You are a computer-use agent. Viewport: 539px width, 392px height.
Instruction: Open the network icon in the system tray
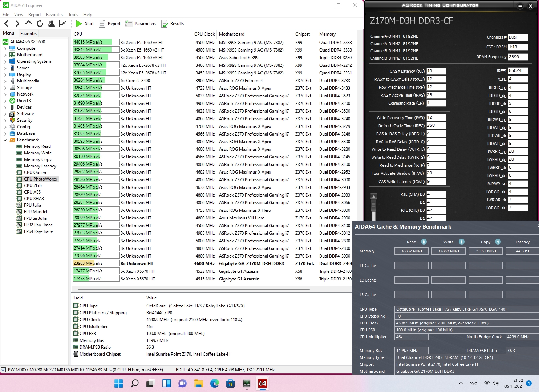point(487,383)
